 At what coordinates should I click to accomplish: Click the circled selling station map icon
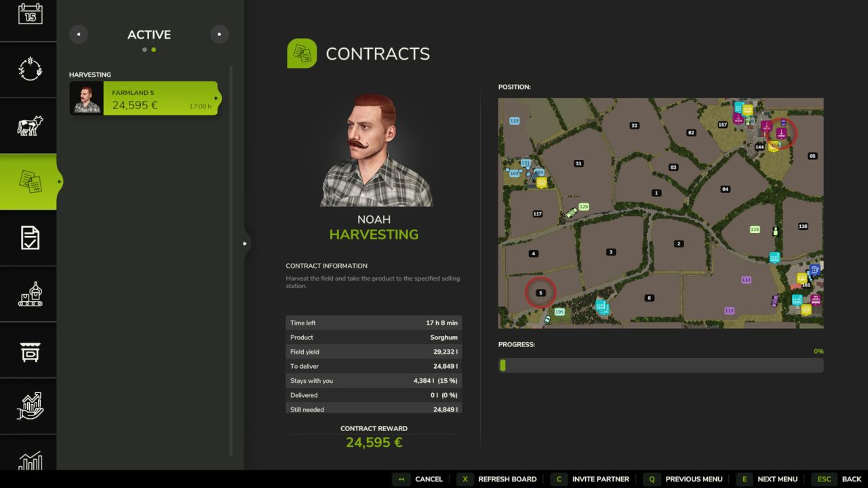781,134
